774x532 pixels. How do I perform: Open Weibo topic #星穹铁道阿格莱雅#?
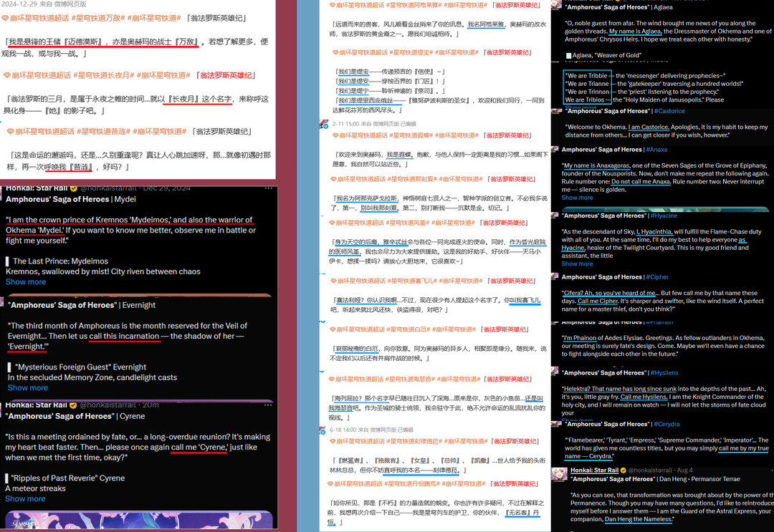pos(414,5)
